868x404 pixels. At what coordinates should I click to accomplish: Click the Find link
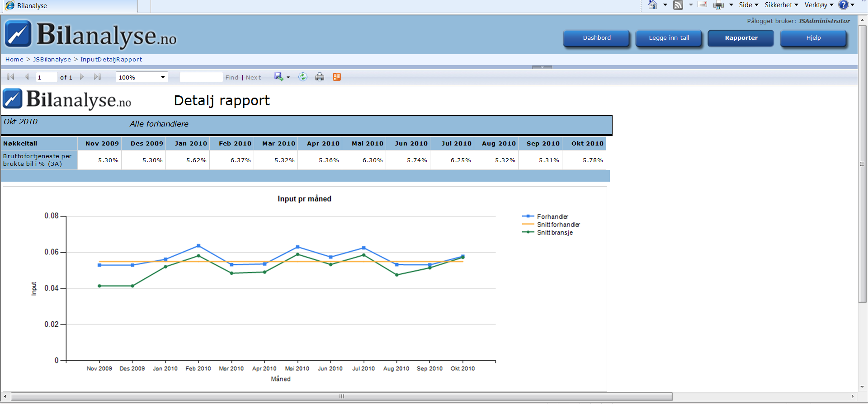click(232, 78)
